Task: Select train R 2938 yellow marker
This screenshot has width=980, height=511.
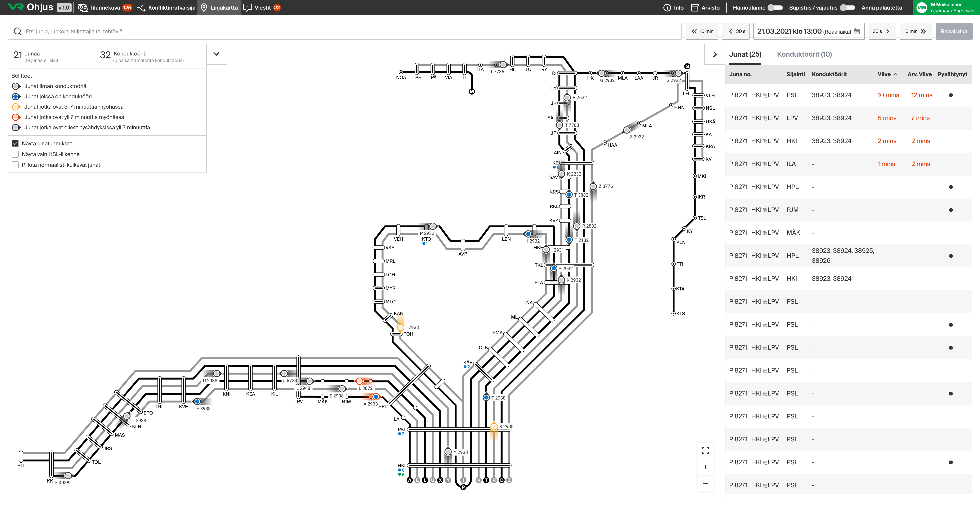Action: [494, 427]
